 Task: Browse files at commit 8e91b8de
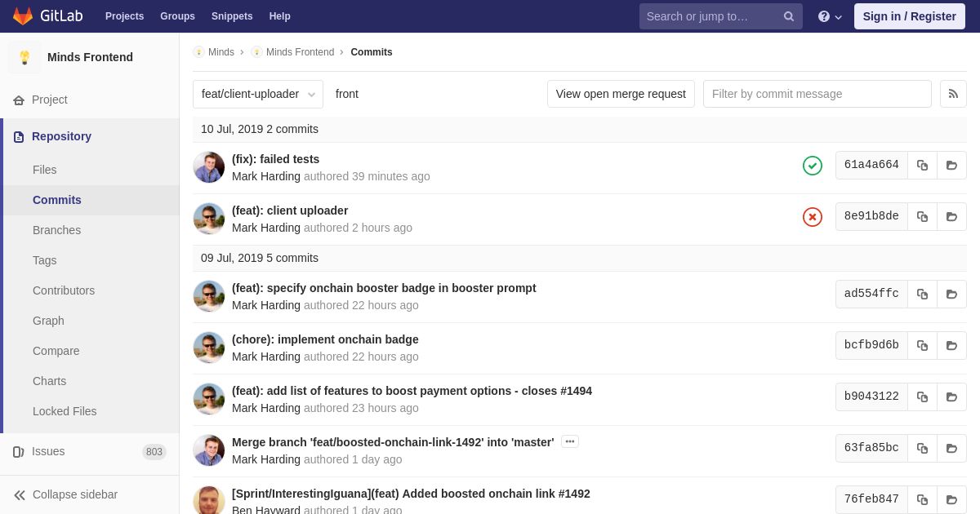[951, 216]
